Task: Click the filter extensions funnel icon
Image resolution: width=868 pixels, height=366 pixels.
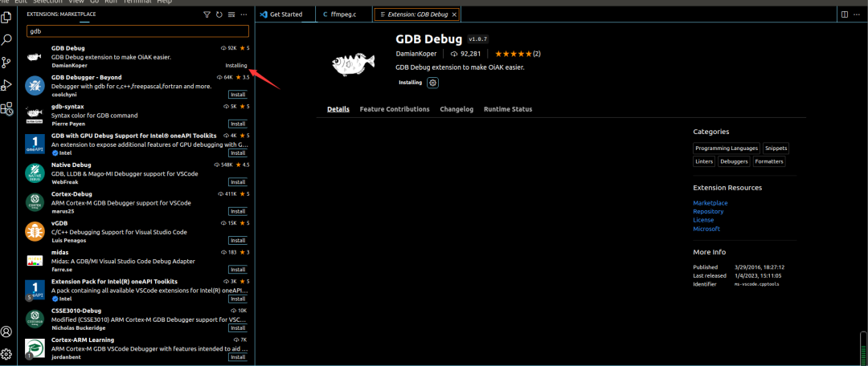Action: [x=207, y=14]
